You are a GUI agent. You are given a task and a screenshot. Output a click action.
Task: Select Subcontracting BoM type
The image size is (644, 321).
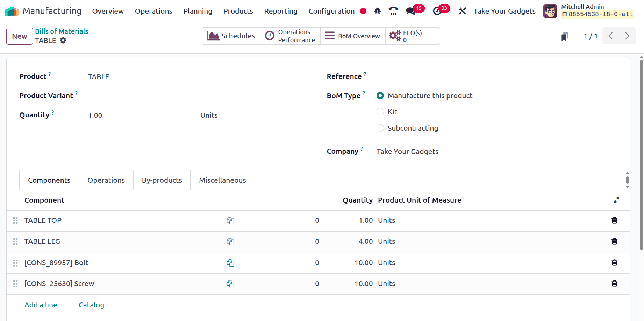[380, 128]
